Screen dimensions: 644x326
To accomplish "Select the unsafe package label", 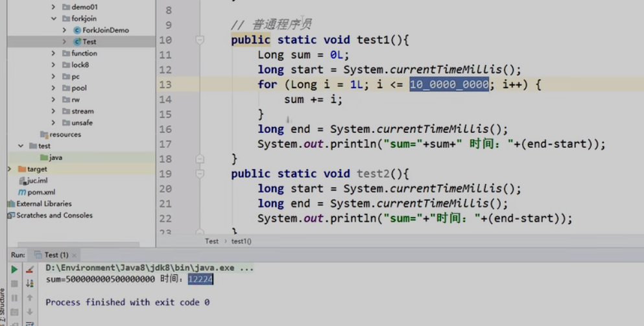I will click(x=82, y=122).
